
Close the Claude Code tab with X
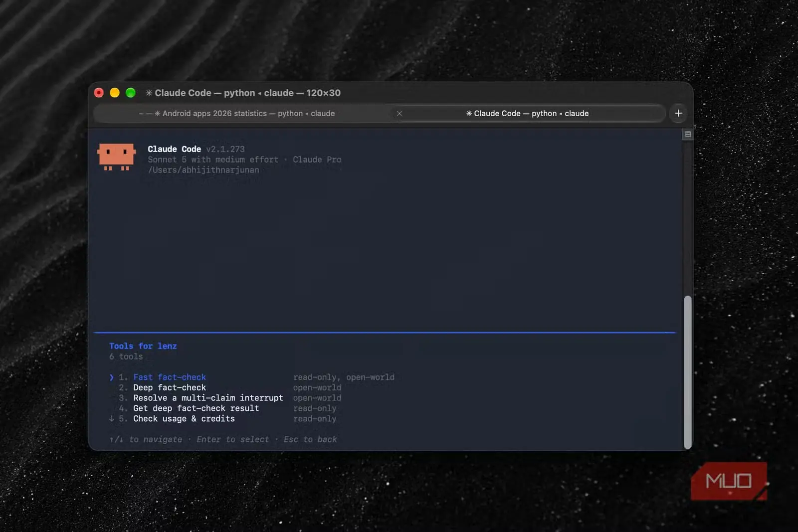[x=399, y=114]
